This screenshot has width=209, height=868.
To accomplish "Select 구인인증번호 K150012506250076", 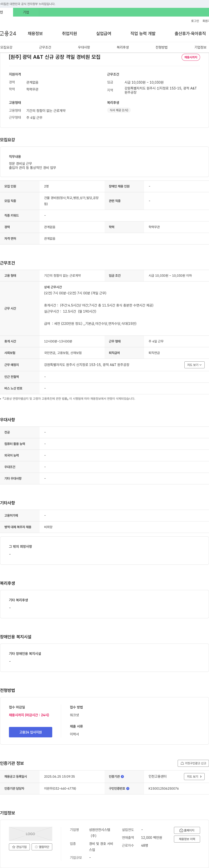I will [x=163, y=789].
